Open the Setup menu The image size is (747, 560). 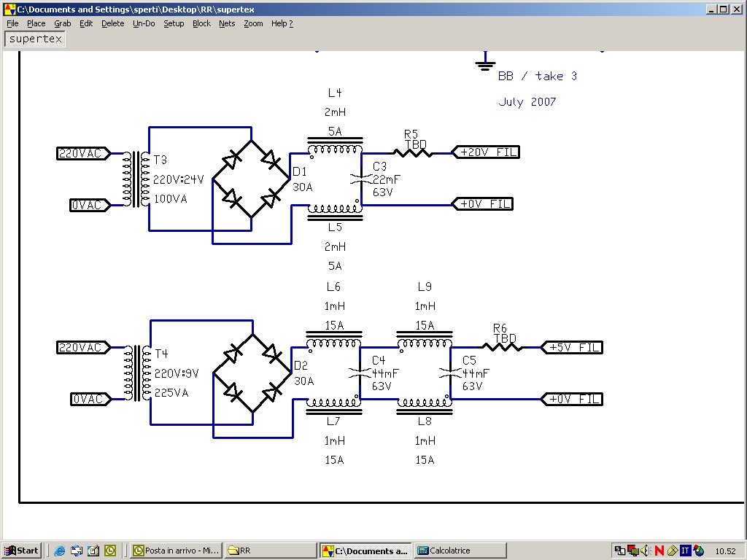coord(174,23)
